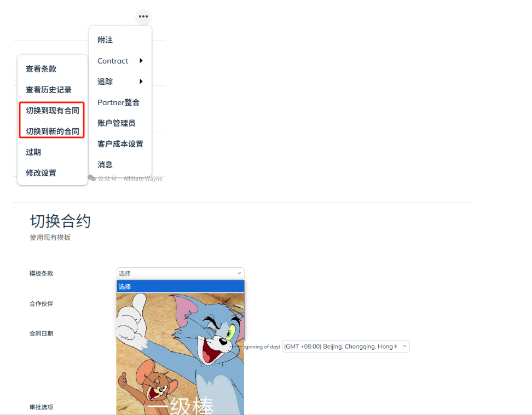
Task: Select 附注 from the menu
Action: [105, 40]
